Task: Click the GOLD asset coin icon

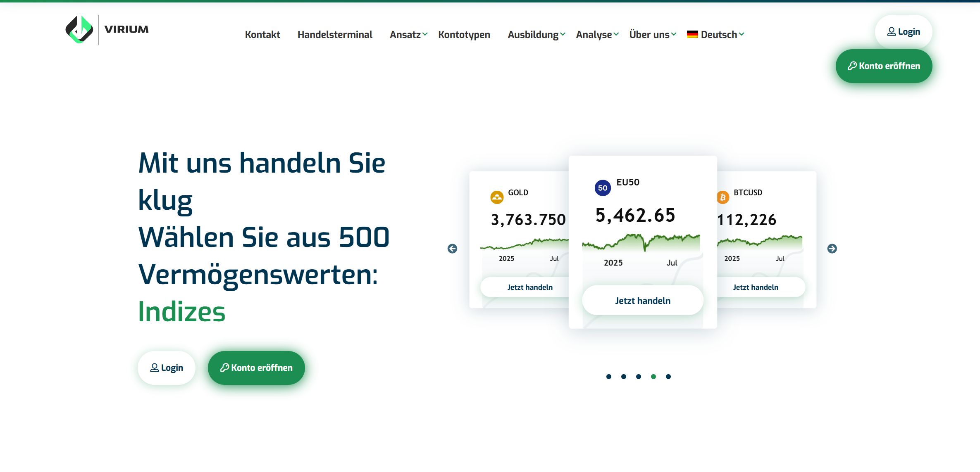Action: pyautogui.click(x=497, y=197)
